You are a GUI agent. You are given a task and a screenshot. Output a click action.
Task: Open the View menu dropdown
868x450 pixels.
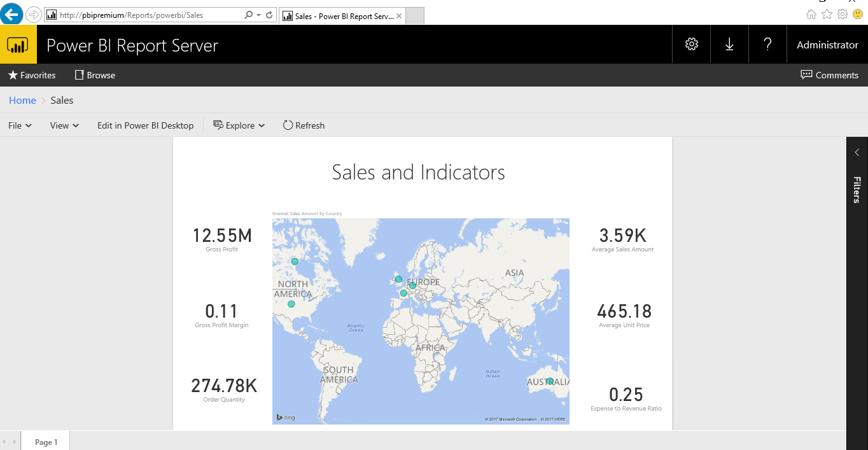point(63,125)
